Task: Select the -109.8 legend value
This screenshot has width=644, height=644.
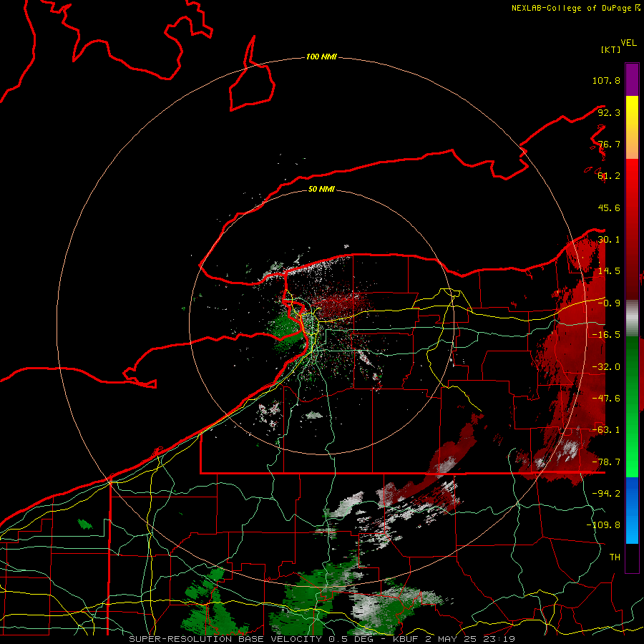Action: pyautogui.click(x=603, y=525)
